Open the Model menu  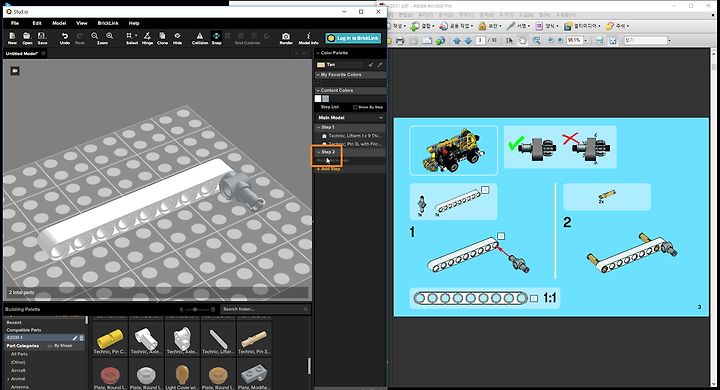tap(59, 23)
